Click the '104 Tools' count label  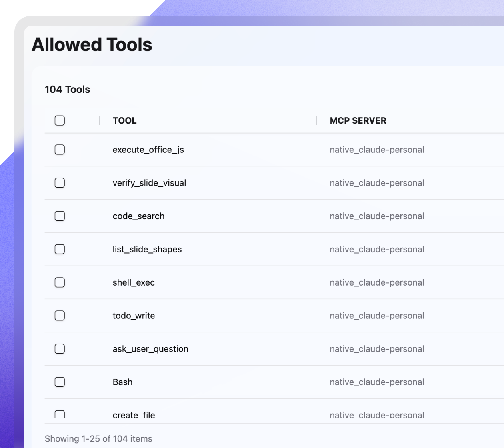(x=67, y=89)
